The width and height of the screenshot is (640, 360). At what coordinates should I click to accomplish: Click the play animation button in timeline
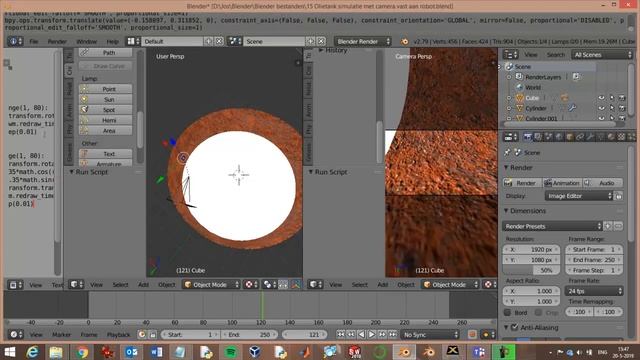pyautogui.click(x=371, y=334)
